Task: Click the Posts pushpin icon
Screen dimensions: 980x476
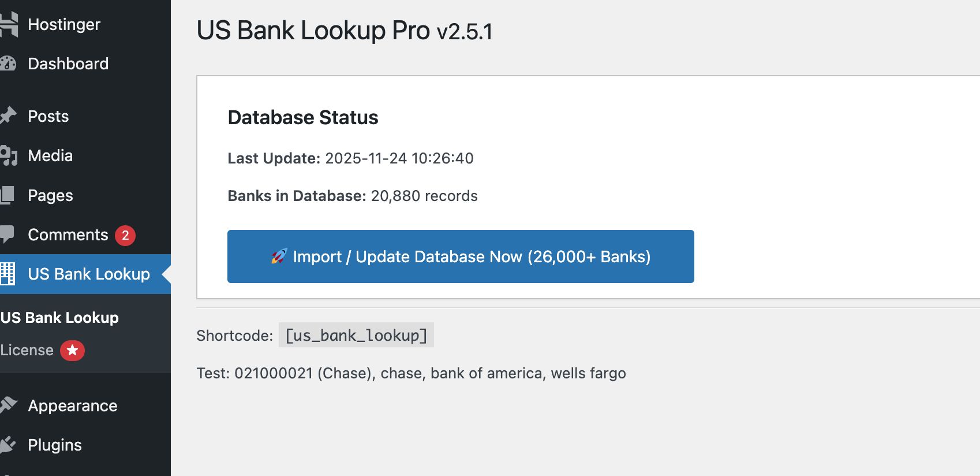Action: 8,116
